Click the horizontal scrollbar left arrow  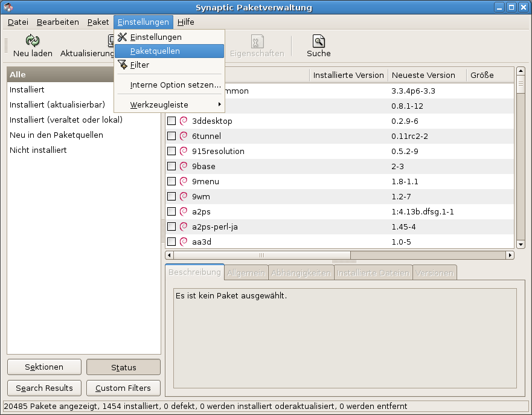pyautogui.click(x=169, y=255)
